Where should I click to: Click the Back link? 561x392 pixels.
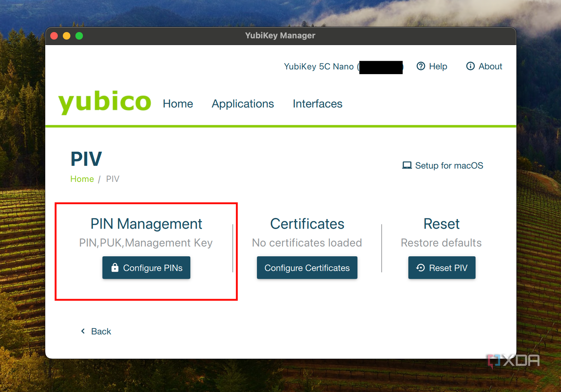point(101,331)
